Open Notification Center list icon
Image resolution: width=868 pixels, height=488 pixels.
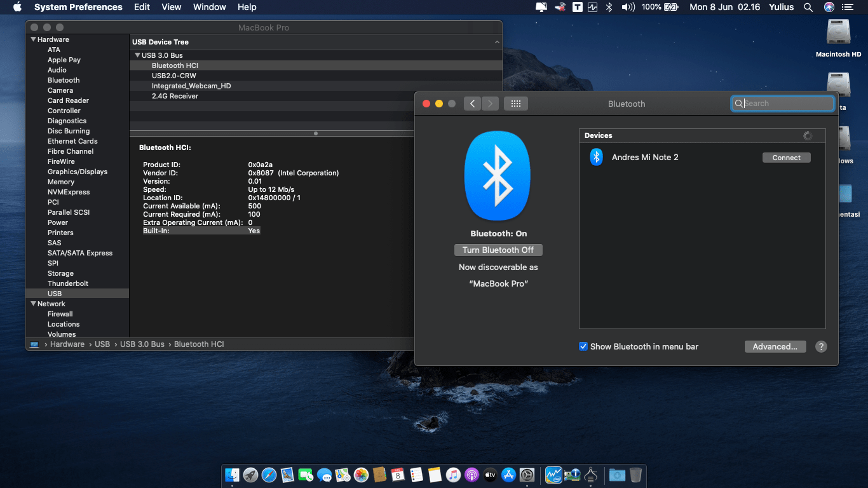848,7
